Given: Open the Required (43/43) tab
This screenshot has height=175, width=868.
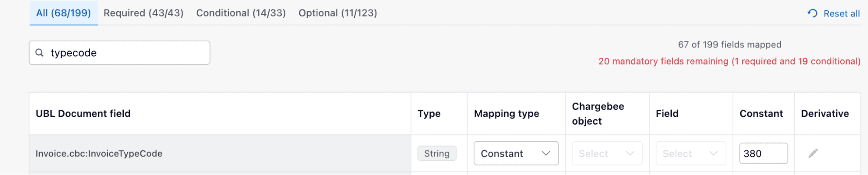Looking at the screenshot, I should [143, 13].
